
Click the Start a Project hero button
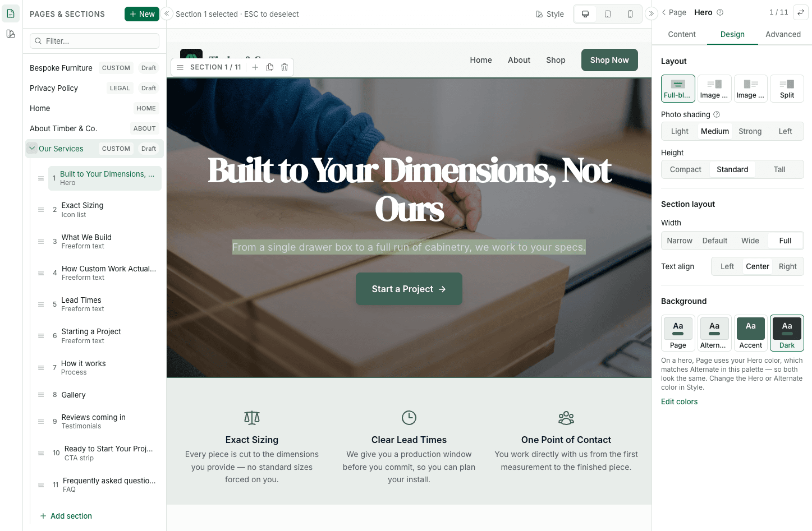(409, 289)
